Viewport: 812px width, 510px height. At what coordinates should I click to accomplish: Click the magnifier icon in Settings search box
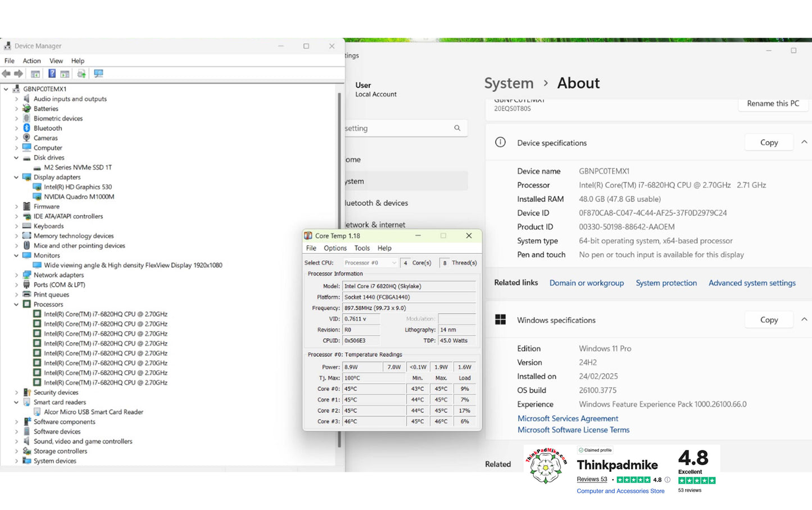[457, 128]
